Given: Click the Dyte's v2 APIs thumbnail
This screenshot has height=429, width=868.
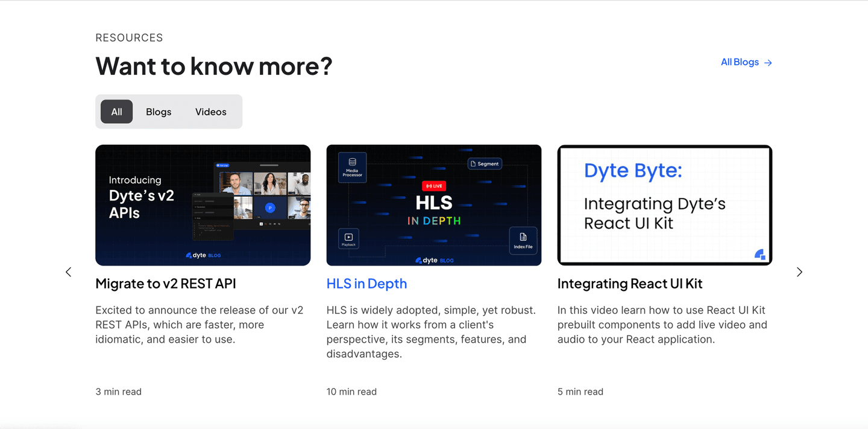Looking at the screenshot, I should pos(203,205).
